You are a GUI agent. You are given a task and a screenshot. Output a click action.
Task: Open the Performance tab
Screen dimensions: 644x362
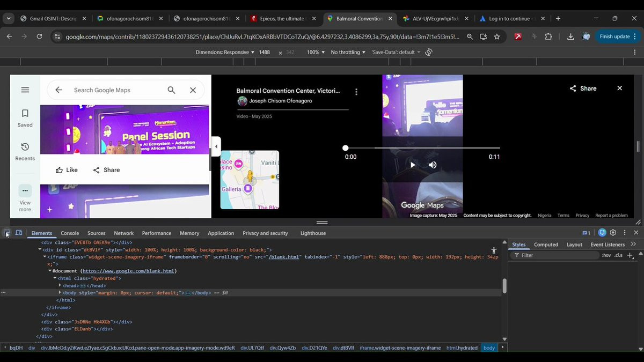(x=157, y=233)
